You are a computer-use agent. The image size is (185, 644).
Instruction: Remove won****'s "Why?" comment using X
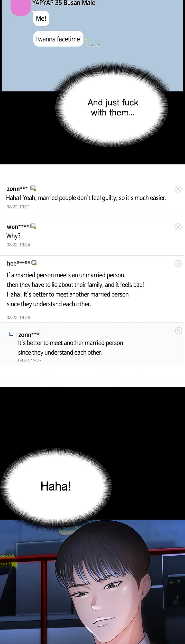pos(178,227)
